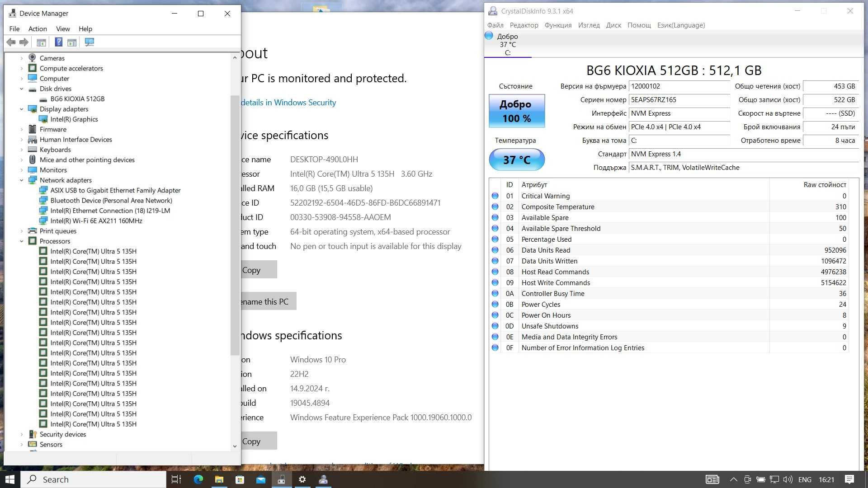The width and height of the screenshot is (868, 488).
Task: Expand the Monitors node
Action: tap(21, 170)
